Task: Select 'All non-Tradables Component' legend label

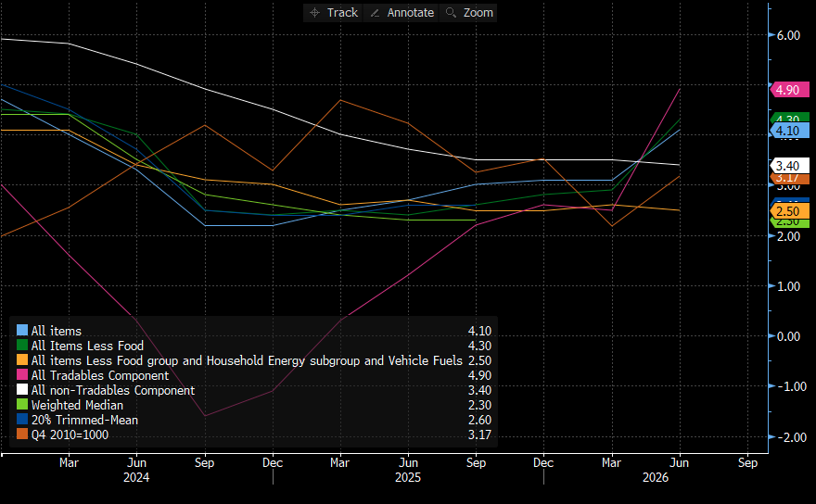Action: [x=113, y=390]
